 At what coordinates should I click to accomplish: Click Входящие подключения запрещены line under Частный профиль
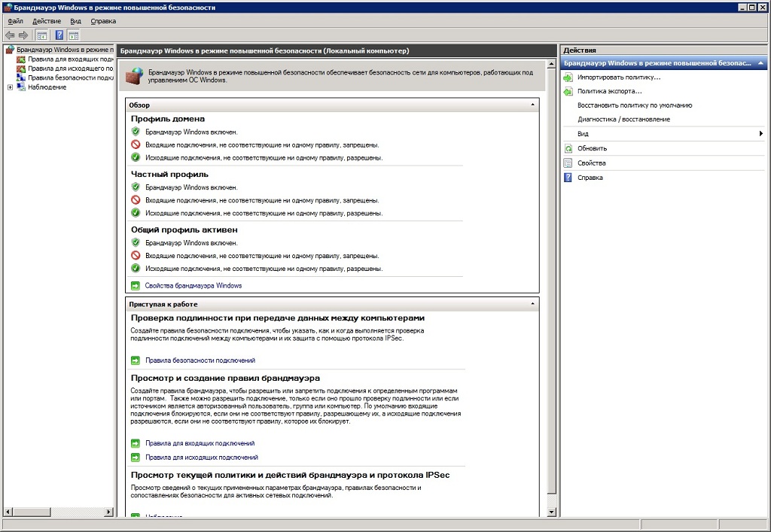pyautogui.click(x=262, y=200)
